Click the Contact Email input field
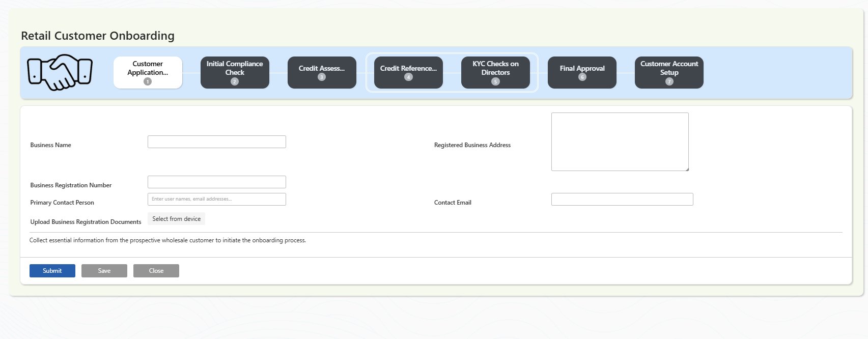This screenshot has width=868, height=339. [x=622, y=199]
